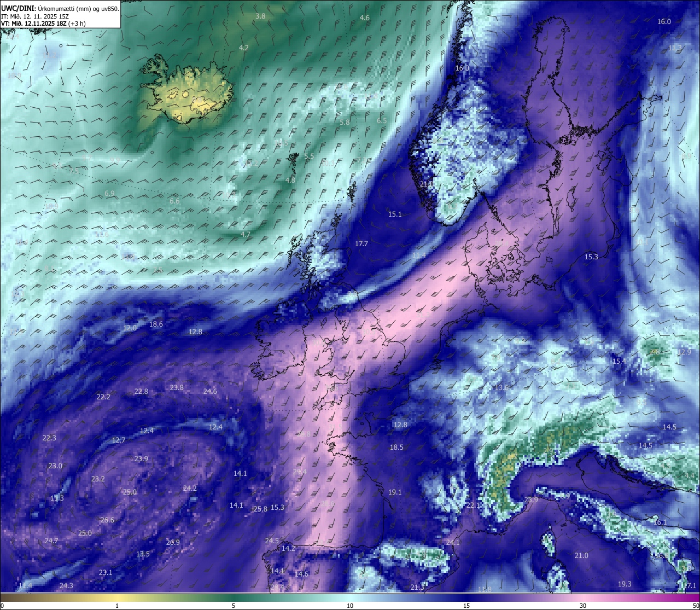Click the map value "15.1" in the North Sea
This screenshot has width=700, height=610.
(x=395, y=214)
